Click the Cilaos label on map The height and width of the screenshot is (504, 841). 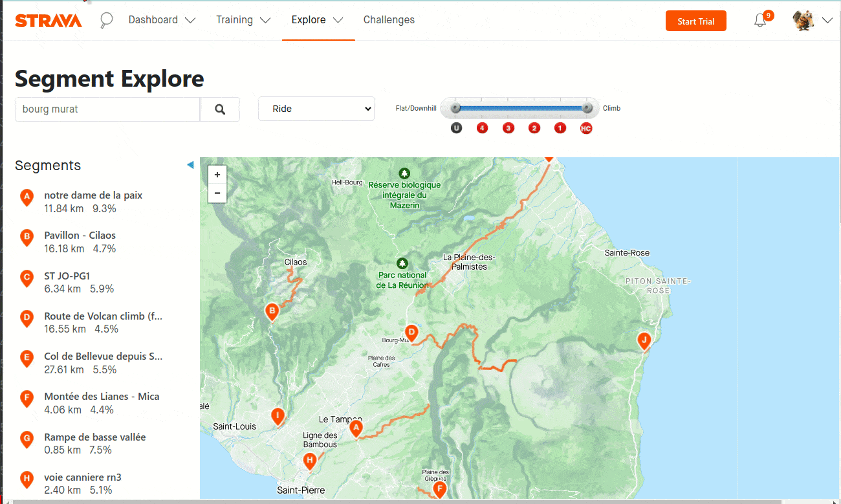[296, 262]
